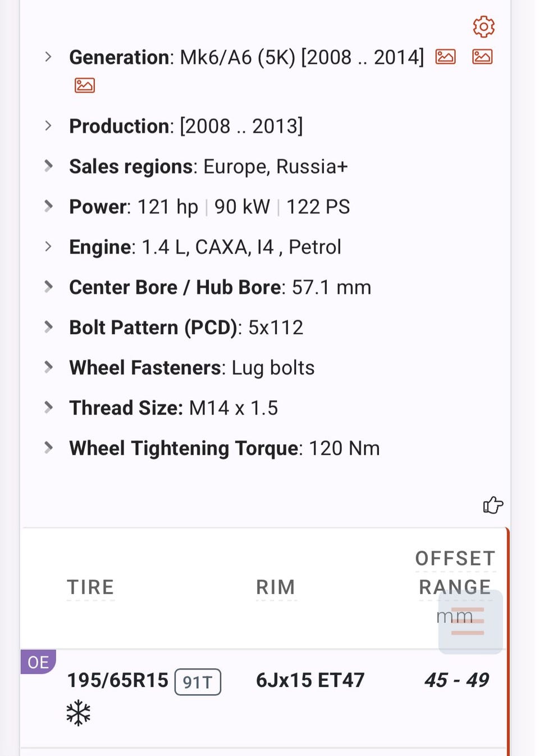The width and height of the screenshot is (539, 756).
Task: Expand the Sales regions chevron
Action: point(49,166)
